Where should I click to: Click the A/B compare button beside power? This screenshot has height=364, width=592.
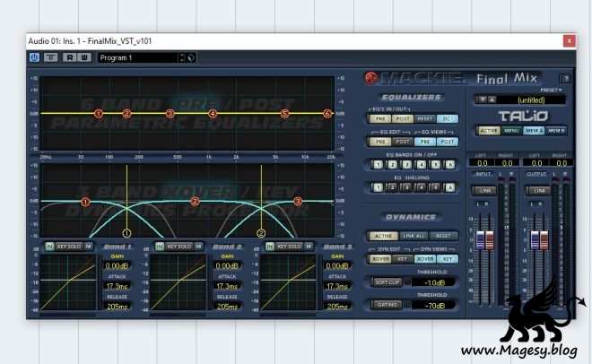pyautogui.click(x=50, y=57)
